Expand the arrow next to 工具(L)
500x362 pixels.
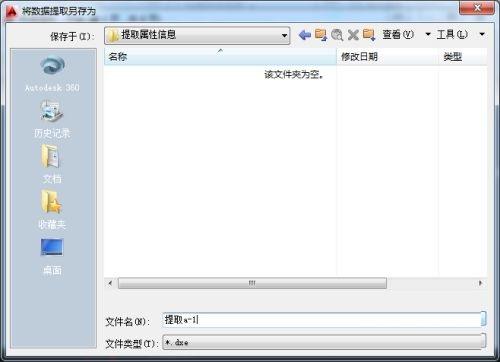click(482, 34)
